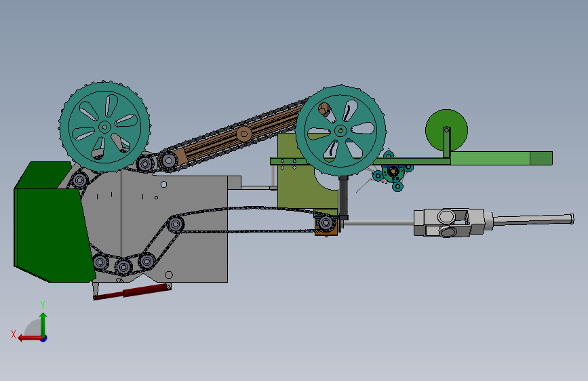The image size is (588, 381).
Task: Click the blue Z axis dot of the triad
Action: click(x=44, y=338)
